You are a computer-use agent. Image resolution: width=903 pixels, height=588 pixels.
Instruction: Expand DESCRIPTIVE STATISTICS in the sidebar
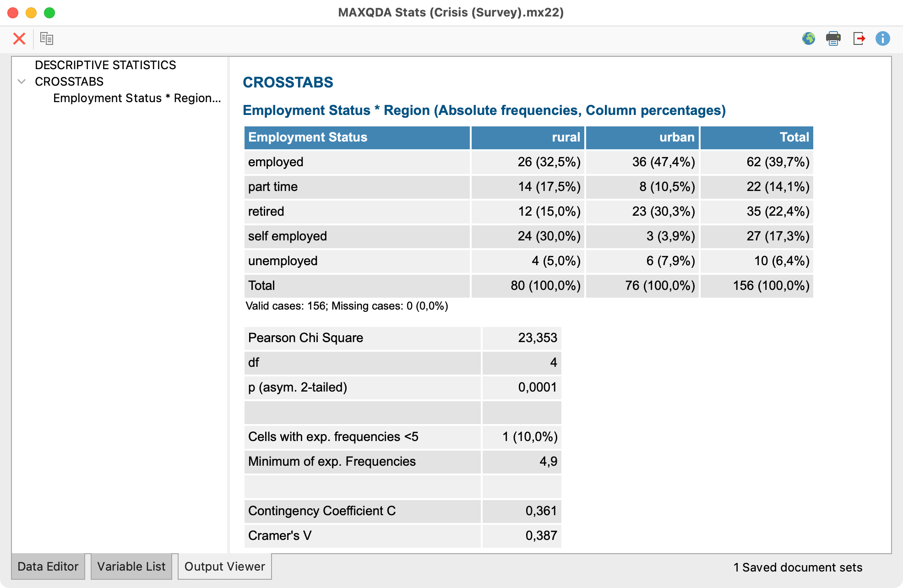pyautogui.click(x=105, y=65)
